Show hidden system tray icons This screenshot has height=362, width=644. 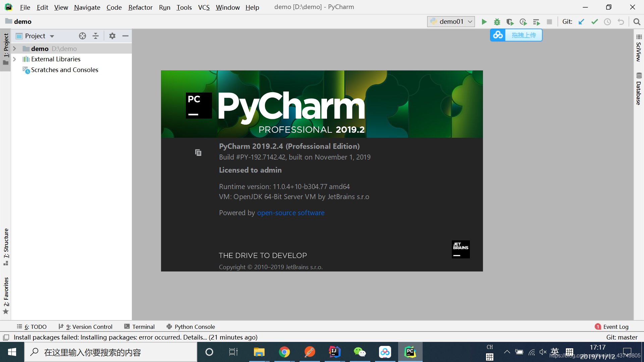pos(507,352)
